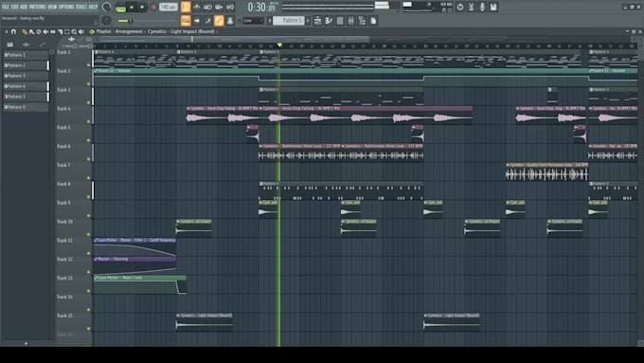Screen dimensions: 644x363
Task: Pause playback with the transport pause button
Action: tap(132, 7)
